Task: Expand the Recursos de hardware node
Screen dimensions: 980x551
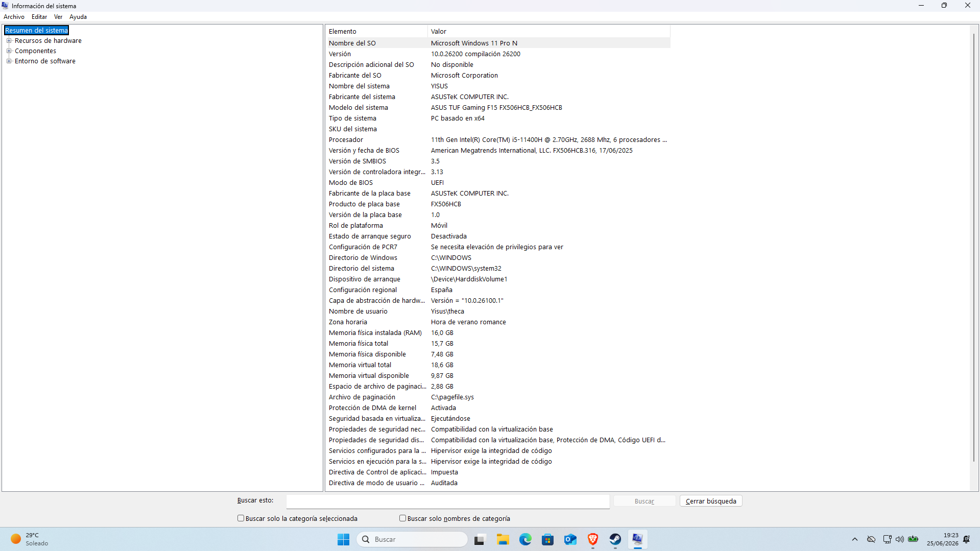Action: (9, 41)
